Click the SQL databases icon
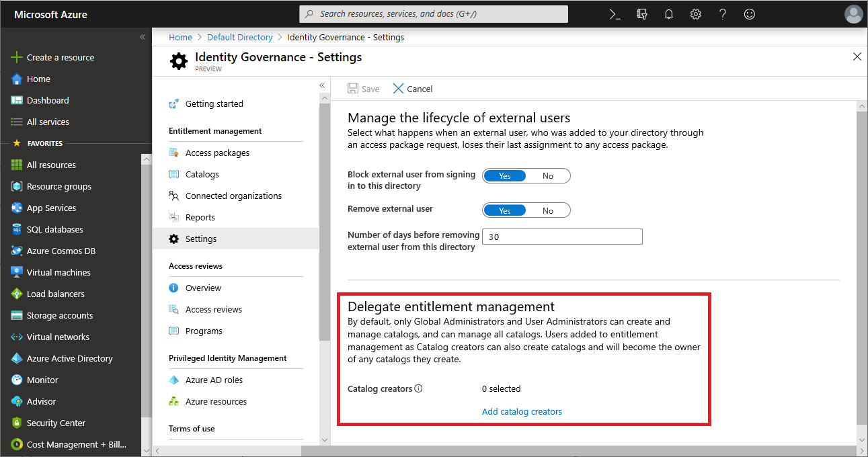 [17, 229]
